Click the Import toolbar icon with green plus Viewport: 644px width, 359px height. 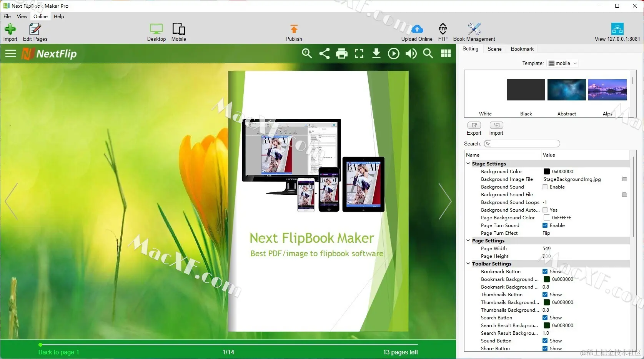pyautogui.click(x=10, y=29)
